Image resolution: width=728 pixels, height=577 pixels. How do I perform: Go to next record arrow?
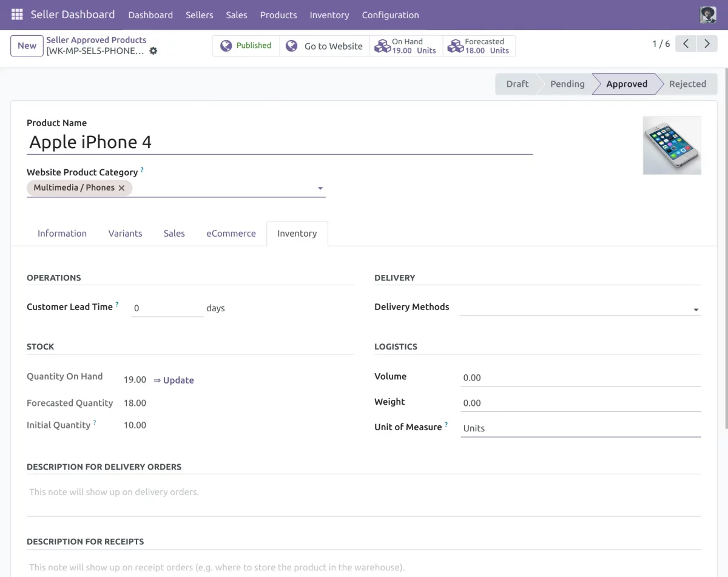(x=707, y=44)
